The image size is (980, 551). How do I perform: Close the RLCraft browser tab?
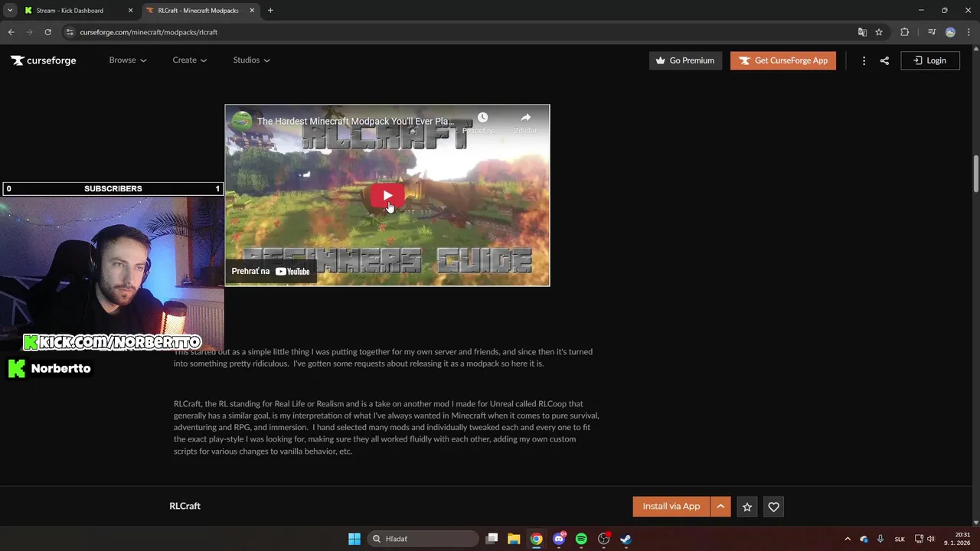click(251, 11)
